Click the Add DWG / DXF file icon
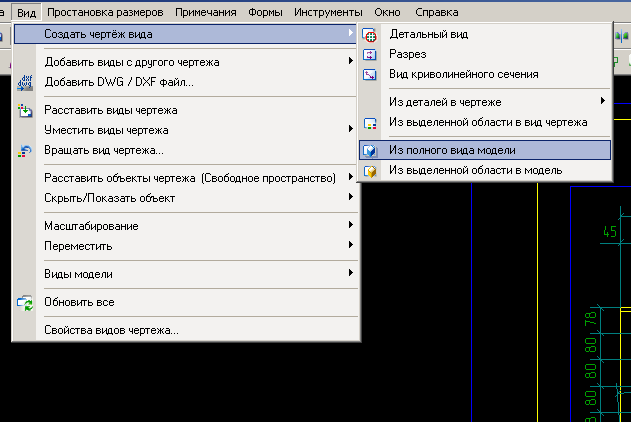Screen dimensions: 634x424 tap(26, 82)
